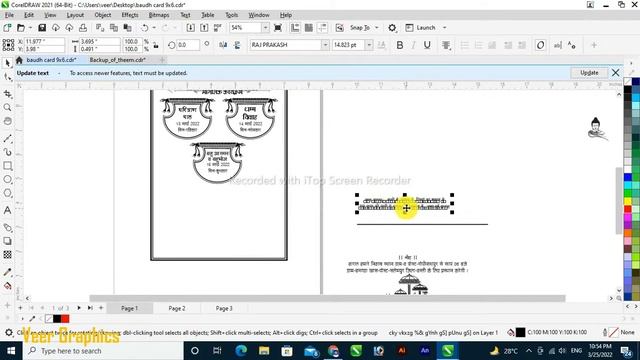Open the font size dropdown
Viewport: 640px width, 360px height.
coord(369,45)
